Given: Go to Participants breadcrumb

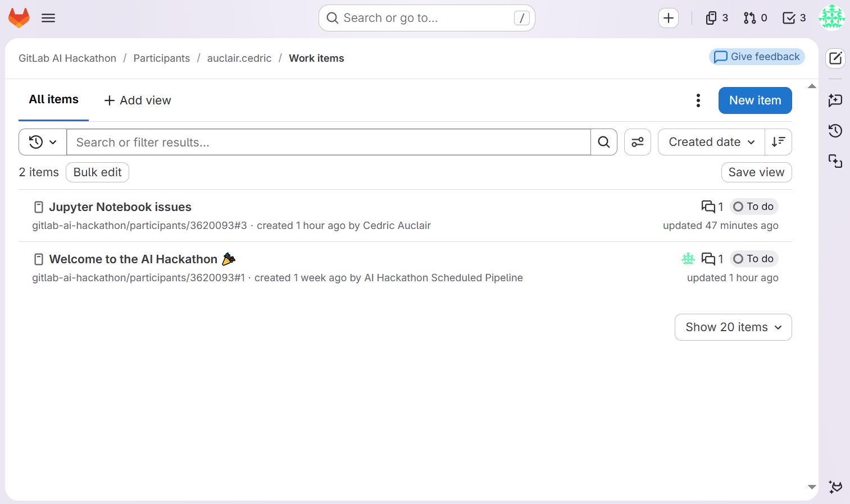Looking at the screenshot, I should tap(162, 58).
